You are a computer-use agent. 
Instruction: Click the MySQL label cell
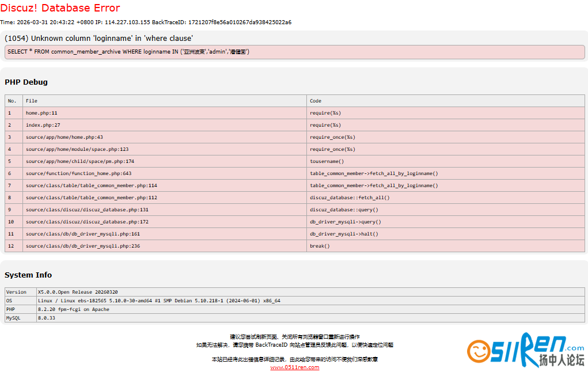pyautogui.click(x=21, y=318)
